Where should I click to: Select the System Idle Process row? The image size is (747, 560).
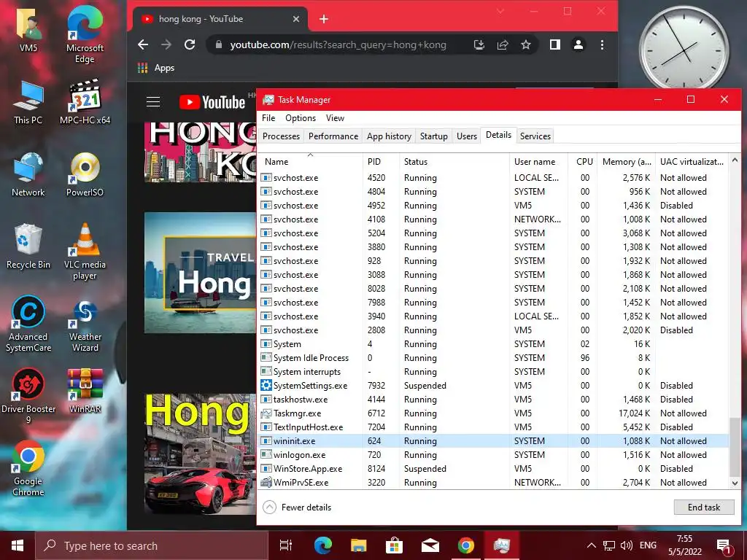[x=493, y=358]
